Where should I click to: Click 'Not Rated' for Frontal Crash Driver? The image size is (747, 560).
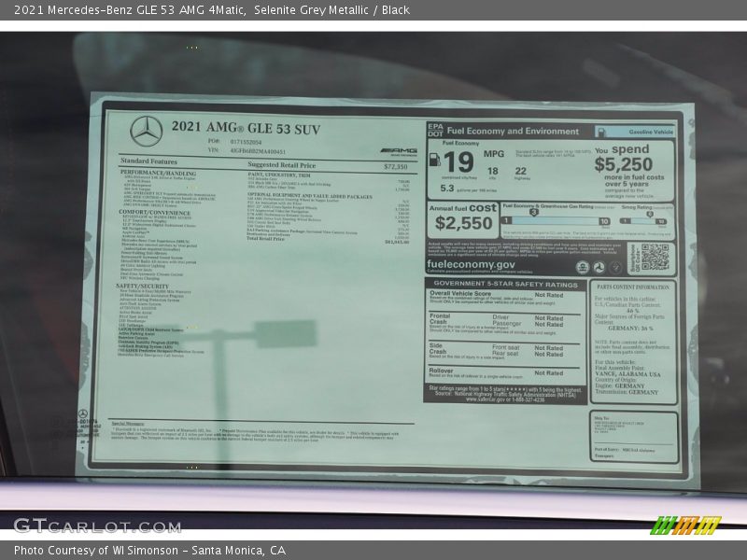coord(549,318)
